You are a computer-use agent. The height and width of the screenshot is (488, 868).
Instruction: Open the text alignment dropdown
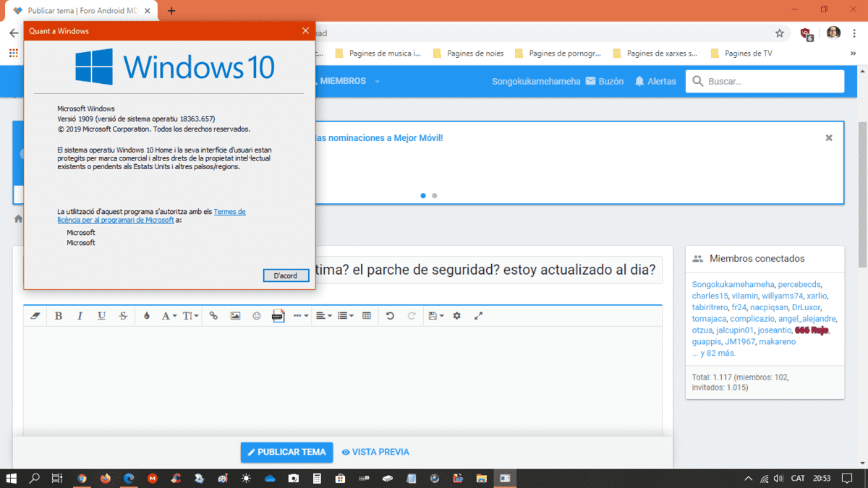(x=324, y=316)
